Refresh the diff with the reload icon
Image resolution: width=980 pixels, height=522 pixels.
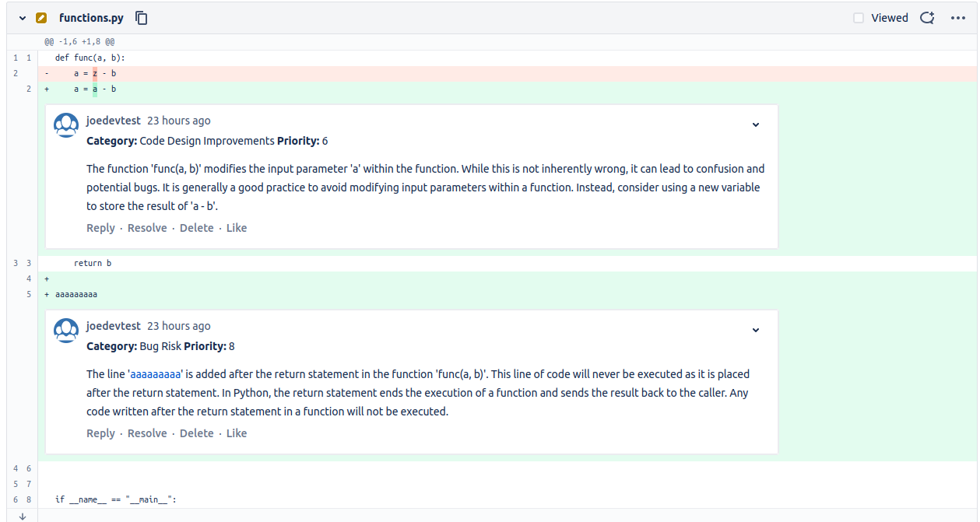[x=926, y=17]
